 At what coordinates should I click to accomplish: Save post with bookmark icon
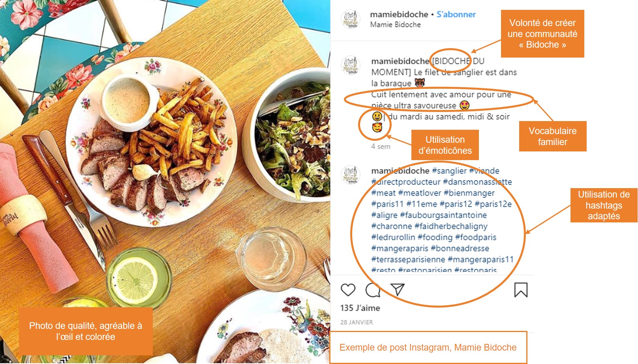pos(521,290)
